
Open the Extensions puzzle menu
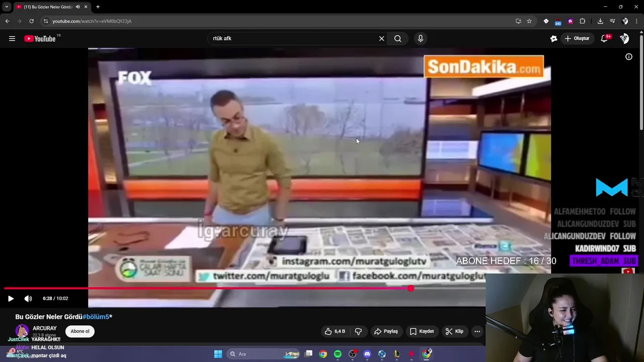(583, 21)
